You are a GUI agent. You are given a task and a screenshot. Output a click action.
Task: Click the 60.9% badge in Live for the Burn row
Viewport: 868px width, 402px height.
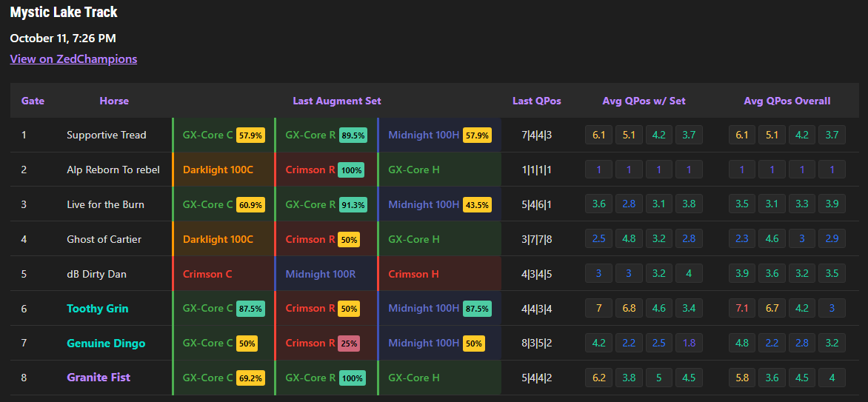click(x=251, y=204)
